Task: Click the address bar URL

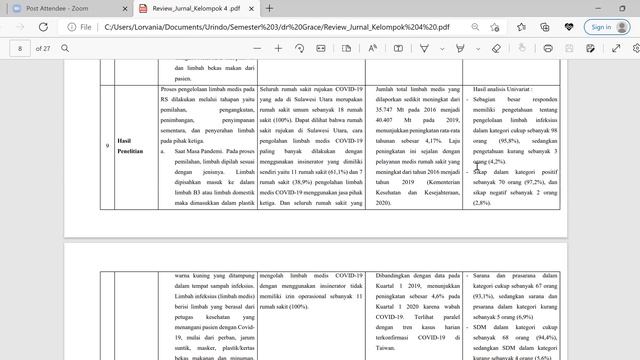Action: (x=277, y=27)
